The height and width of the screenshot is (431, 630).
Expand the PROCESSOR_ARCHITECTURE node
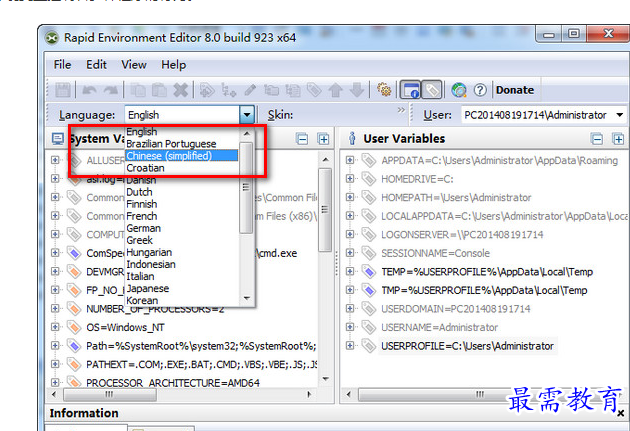pyautogui.click(x=55, y=382)
